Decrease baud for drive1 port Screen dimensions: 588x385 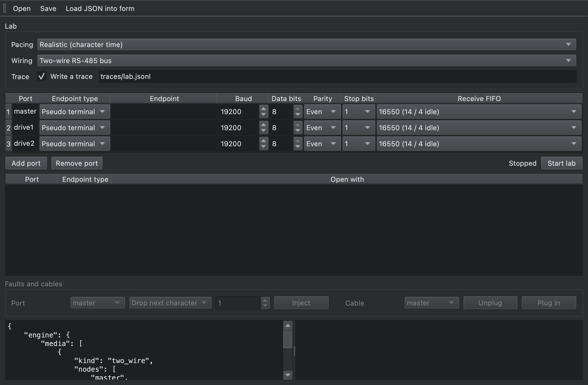pos(264,131)
